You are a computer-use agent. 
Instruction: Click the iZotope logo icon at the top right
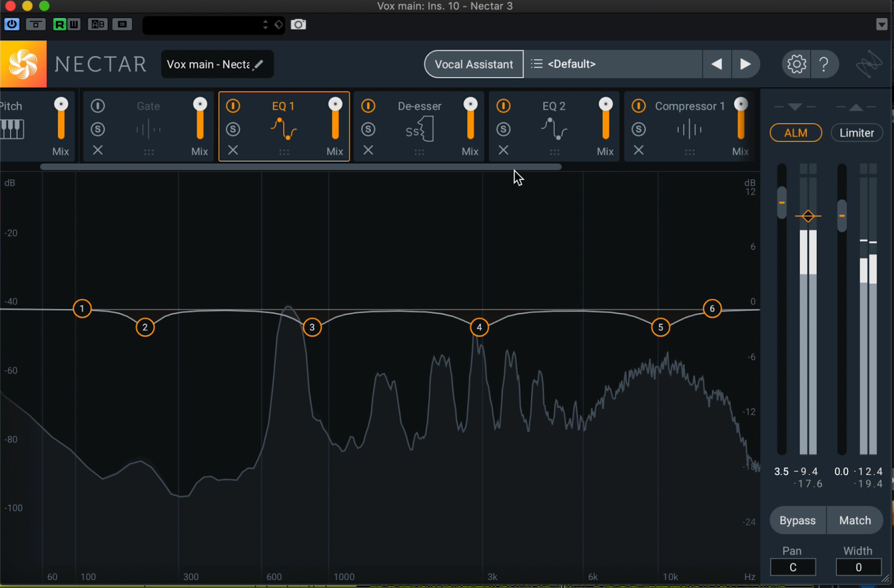tap(869, 64)
